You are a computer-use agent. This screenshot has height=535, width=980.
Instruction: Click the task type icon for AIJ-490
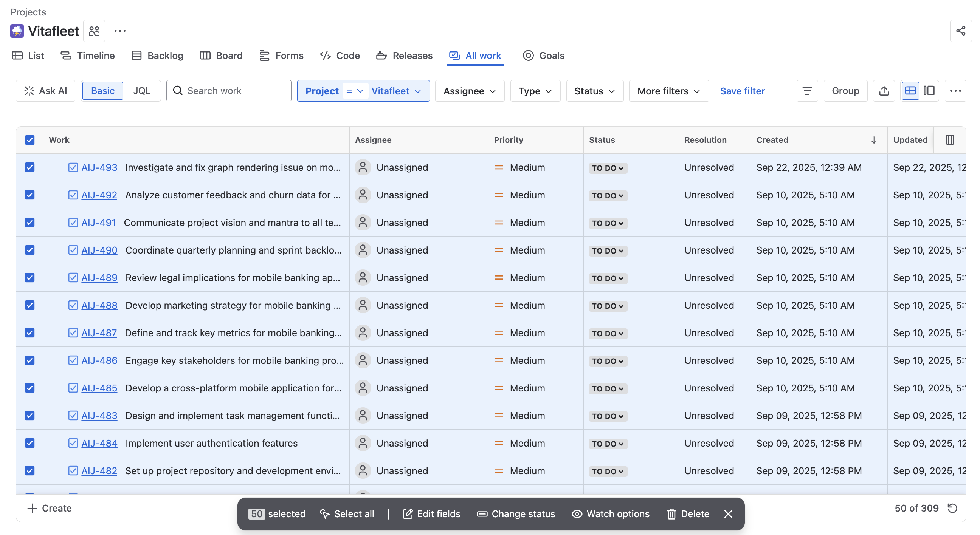tap(73, 250)
